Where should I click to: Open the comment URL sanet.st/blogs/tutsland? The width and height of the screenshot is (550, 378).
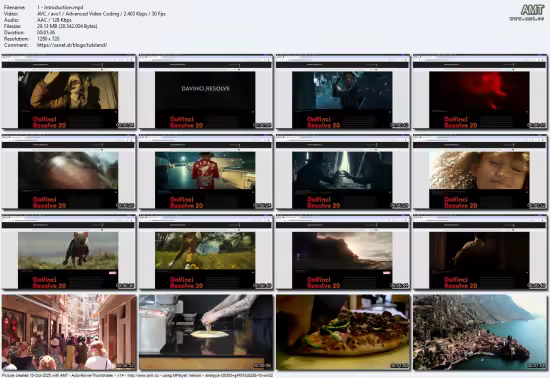point(72,45)
